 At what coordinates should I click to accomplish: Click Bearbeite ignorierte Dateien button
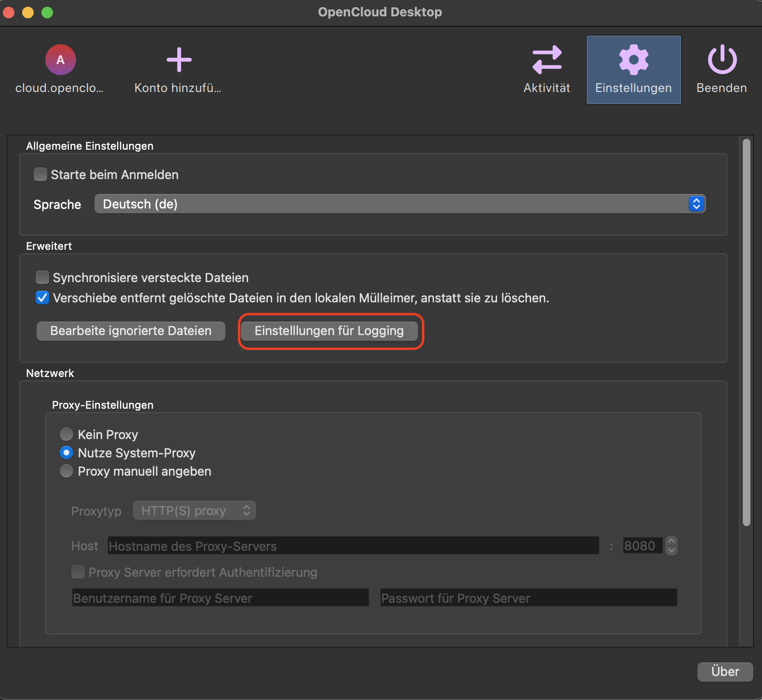pyautogui.click(x=131, y=331)
